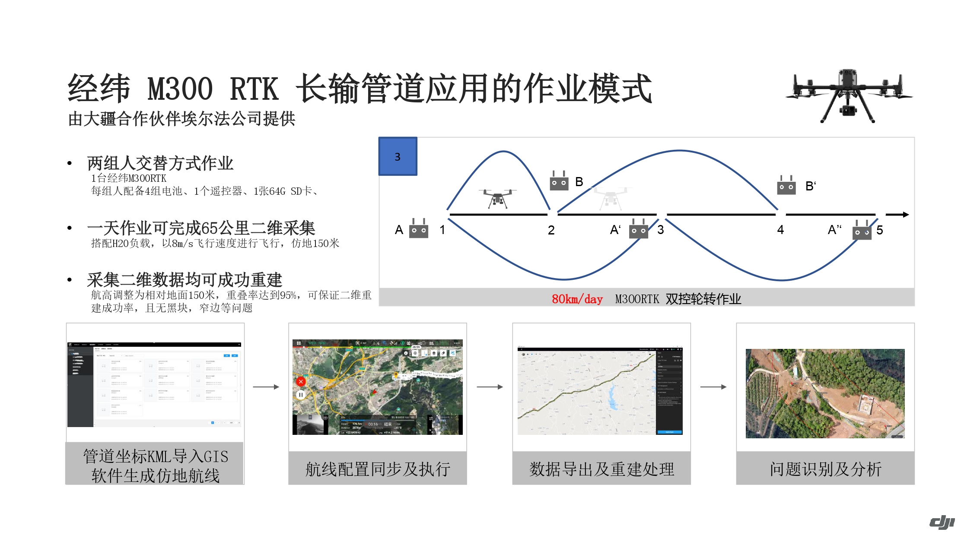
Task: Select the caption '数据导出及重建处理'
Action: pos(602,469)
